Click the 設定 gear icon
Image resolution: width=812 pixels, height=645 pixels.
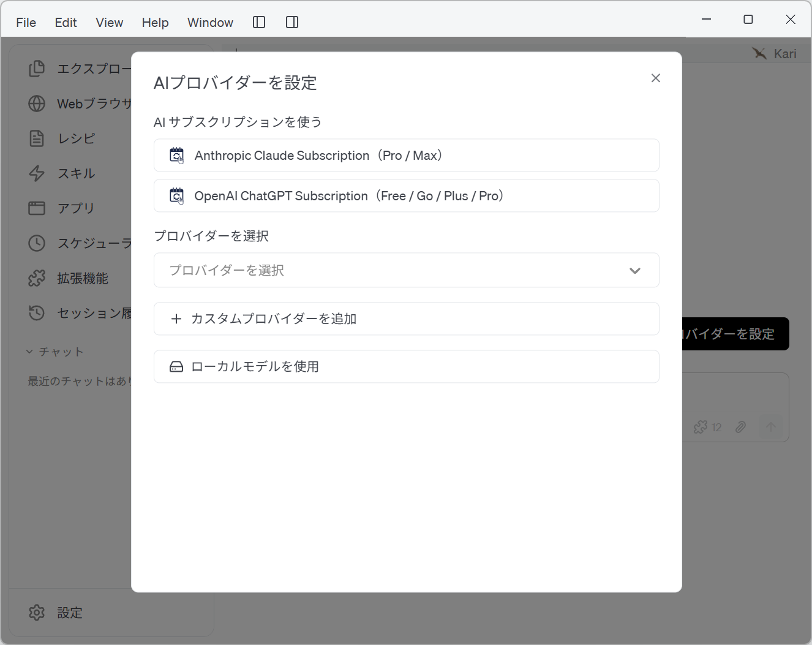point(37,613)
